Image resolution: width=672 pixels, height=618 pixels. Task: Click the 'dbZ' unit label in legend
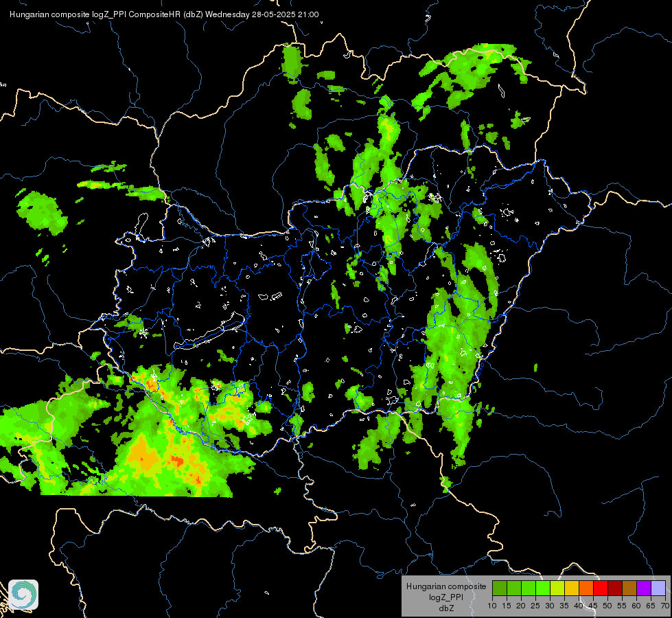tap(446, 608)
